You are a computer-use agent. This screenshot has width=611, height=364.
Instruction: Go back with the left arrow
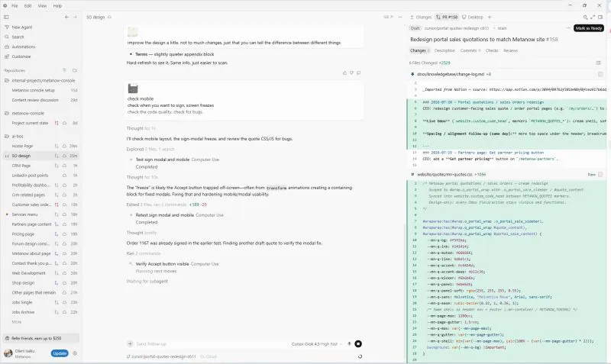click(66, 17)
